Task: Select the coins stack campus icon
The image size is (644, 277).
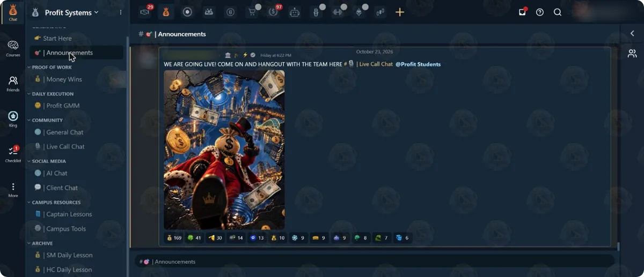Action: (x=380, y=12)
